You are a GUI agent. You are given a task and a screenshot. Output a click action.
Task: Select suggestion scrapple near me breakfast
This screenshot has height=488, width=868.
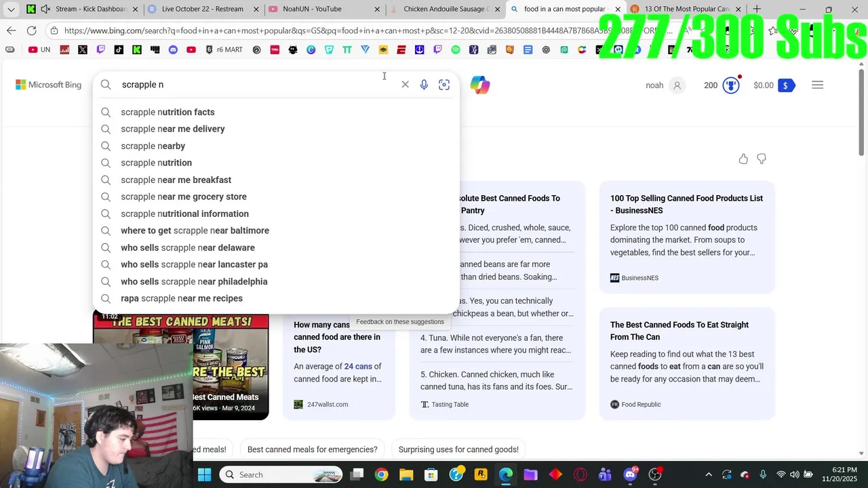pos(276,180)
